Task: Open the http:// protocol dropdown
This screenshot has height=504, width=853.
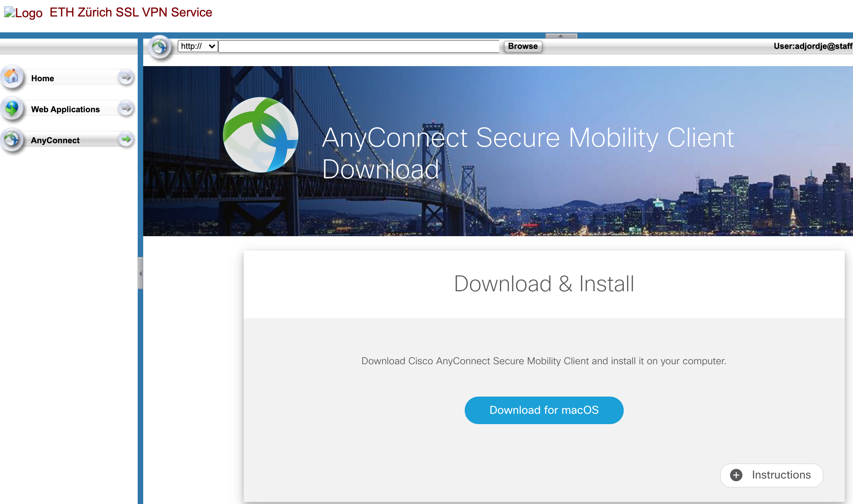Action: click(198, 46)
